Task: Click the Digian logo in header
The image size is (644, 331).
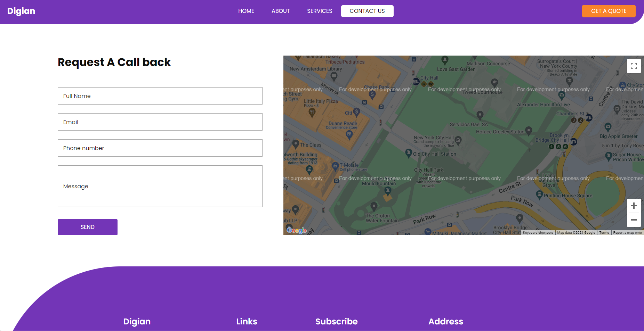Action: pos(21,11)
